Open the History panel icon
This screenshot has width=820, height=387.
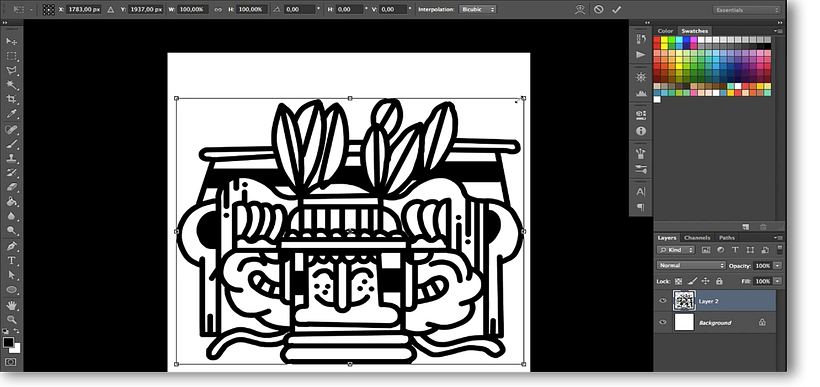pos(641,39)
